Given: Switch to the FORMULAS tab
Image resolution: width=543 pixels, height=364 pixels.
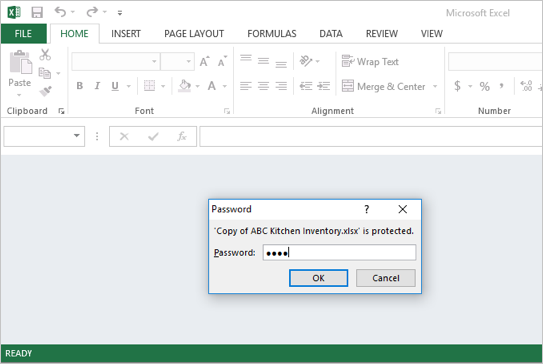Looking at the screenshot, I should (x=272, y=34).
